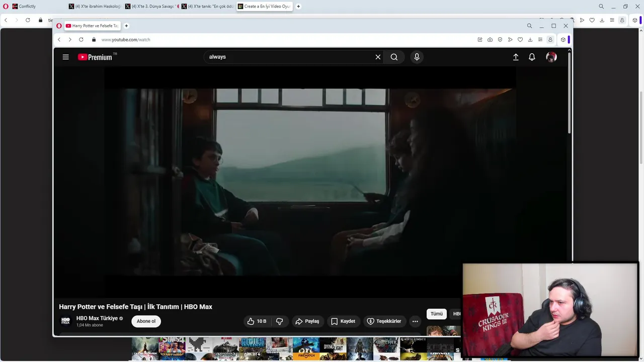
Task: Open the send/flow arrow icon in front window
Action: click(510, 40)
